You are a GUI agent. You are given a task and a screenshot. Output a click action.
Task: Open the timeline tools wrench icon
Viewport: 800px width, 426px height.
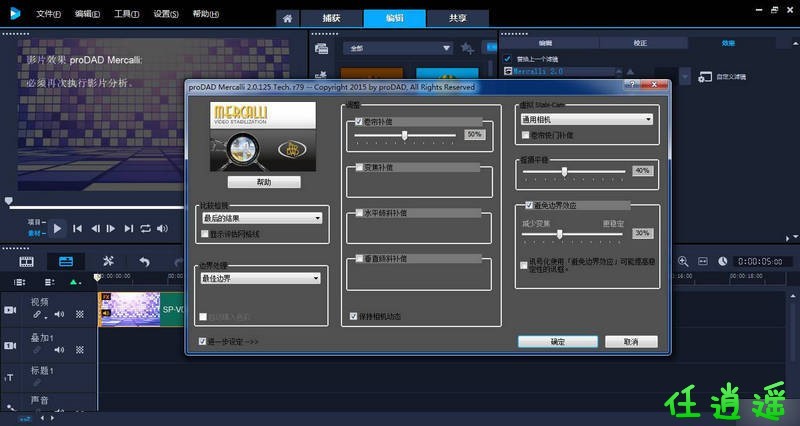pos(108,261)
